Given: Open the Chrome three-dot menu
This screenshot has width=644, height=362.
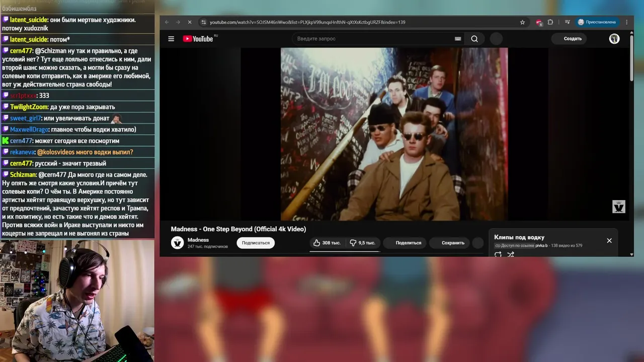Looking at the screenshot, I should [627, 22].
